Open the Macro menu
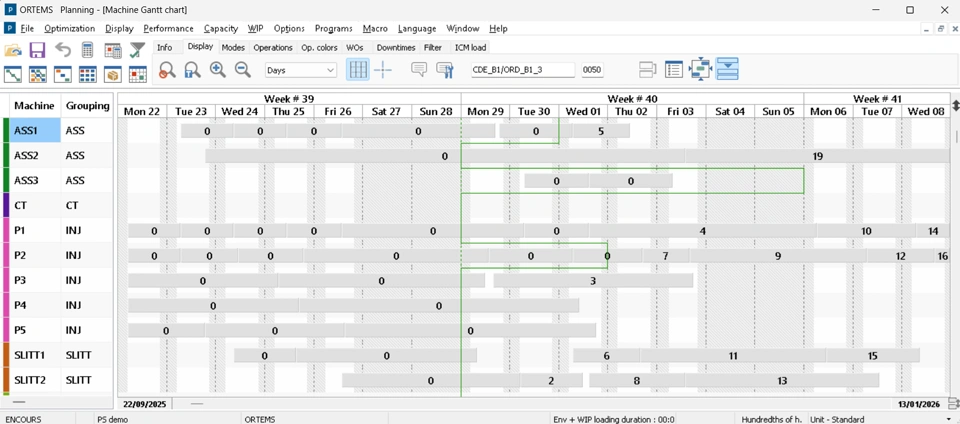The width and height of the screenshot is (960, 424). click(x=375, y=28)
